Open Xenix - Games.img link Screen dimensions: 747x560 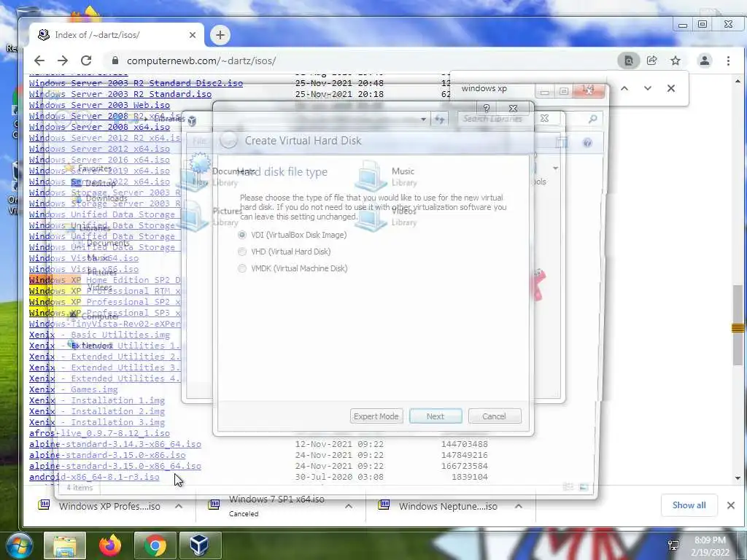(x=74, y=389)
